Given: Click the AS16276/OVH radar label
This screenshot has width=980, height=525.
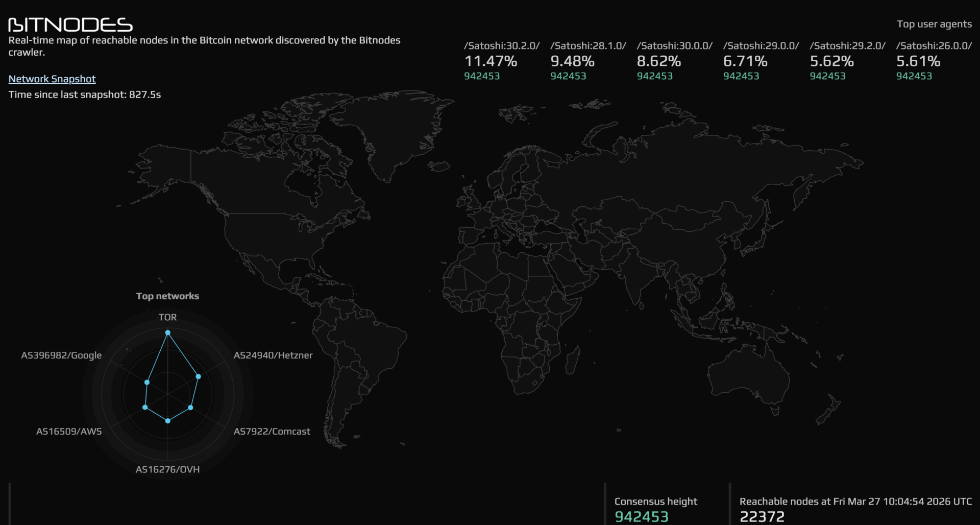Looking at the screenshot, I should tap(167, 469).
